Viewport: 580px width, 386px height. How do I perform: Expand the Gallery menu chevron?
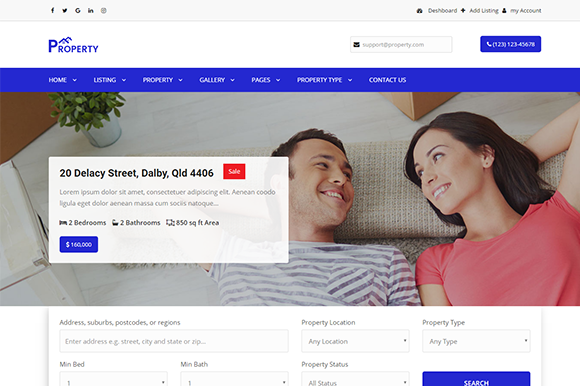pyautogui.click(x=232, y=80)
